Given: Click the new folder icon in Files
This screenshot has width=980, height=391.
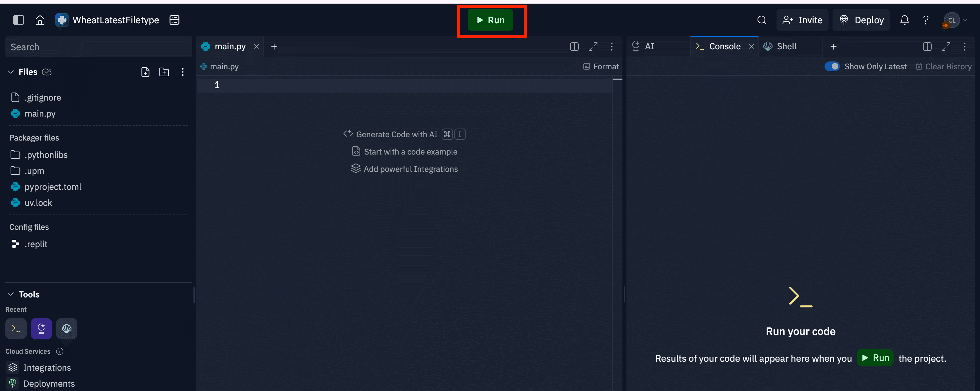Looking at the screenshot, I should (164, 72).
